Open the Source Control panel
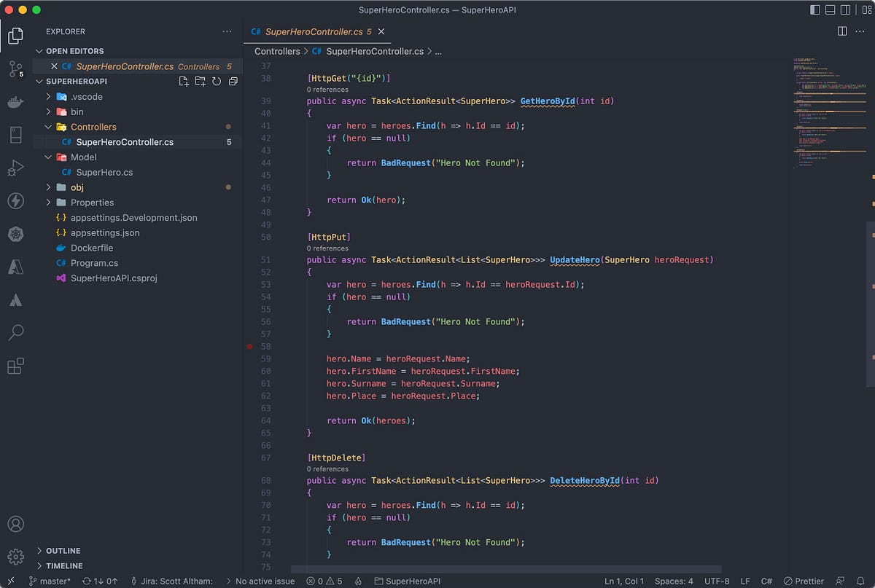This screenshot has height=588, width=875. [15, 69]
